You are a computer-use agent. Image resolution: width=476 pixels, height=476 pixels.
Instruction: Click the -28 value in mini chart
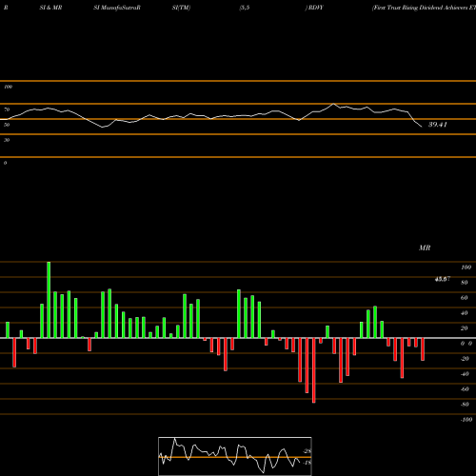coord(307,451)
